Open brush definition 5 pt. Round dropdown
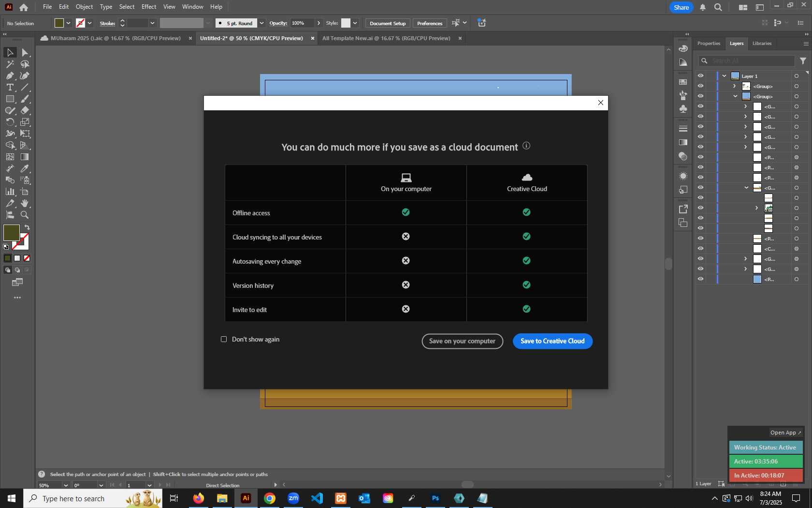 [x=261, y=23]
